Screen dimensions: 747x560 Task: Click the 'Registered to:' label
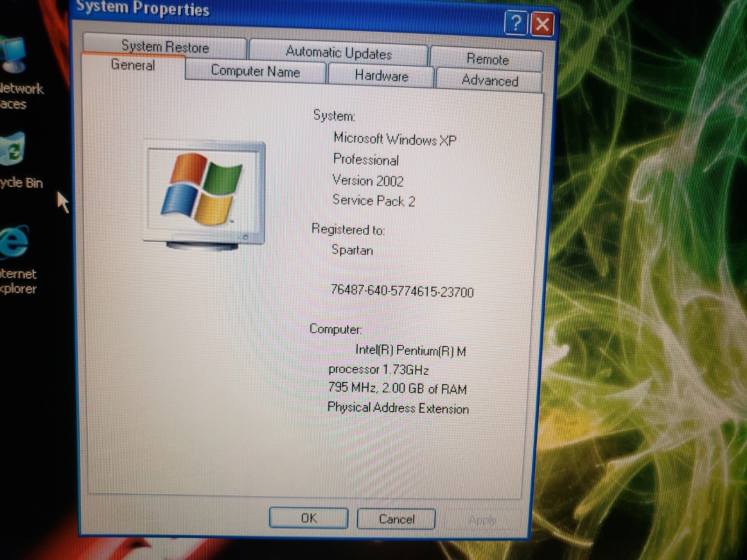coord(348,230)
